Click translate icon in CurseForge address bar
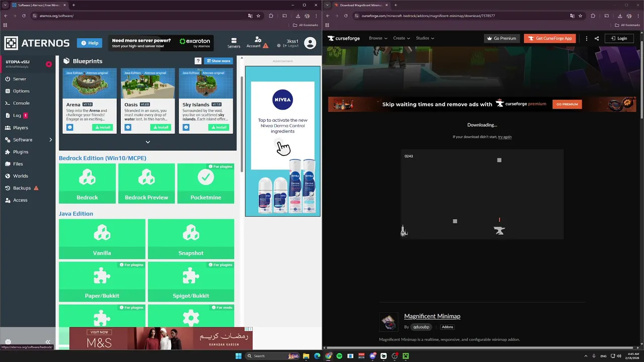 coord(572,16)
